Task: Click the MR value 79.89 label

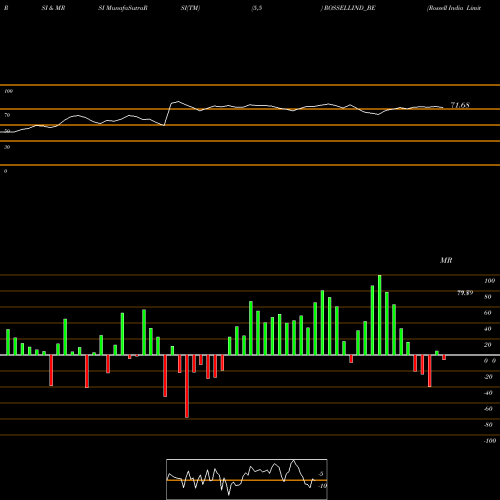Action: click(465, 293)
